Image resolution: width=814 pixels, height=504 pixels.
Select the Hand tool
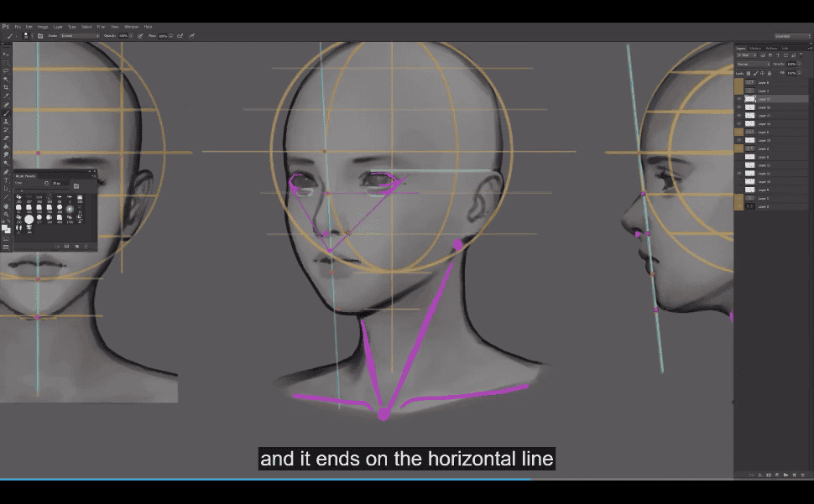tap(6, 205)
